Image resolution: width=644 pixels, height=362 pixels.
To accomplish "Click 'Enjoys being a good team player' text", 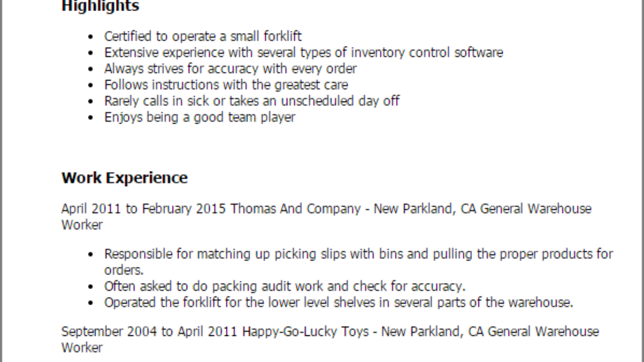I will 200,117.
